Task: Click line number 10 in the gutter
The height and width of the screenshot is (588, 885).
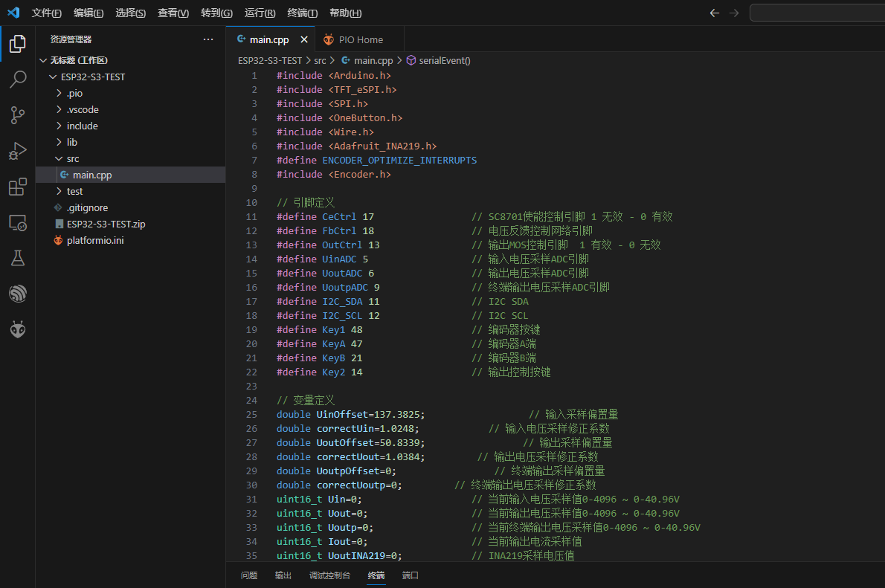Action: (x=251, y=203)
